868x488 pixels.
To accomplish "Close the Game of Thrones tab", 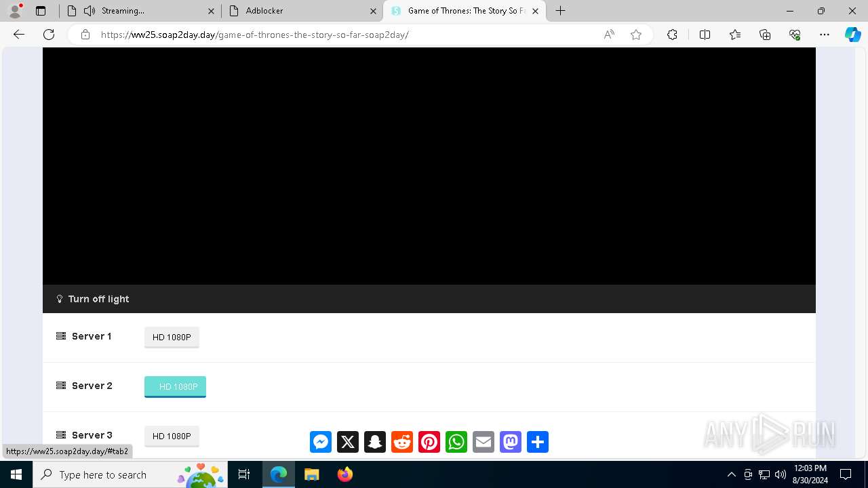I will [x=535, y=11].
